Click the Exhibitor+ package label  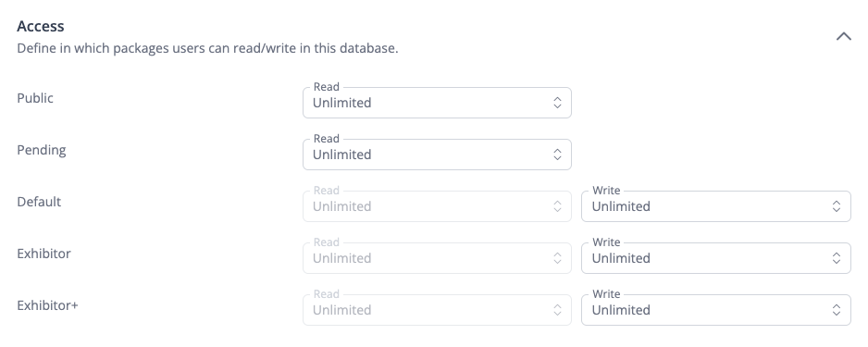click(47, 305)
